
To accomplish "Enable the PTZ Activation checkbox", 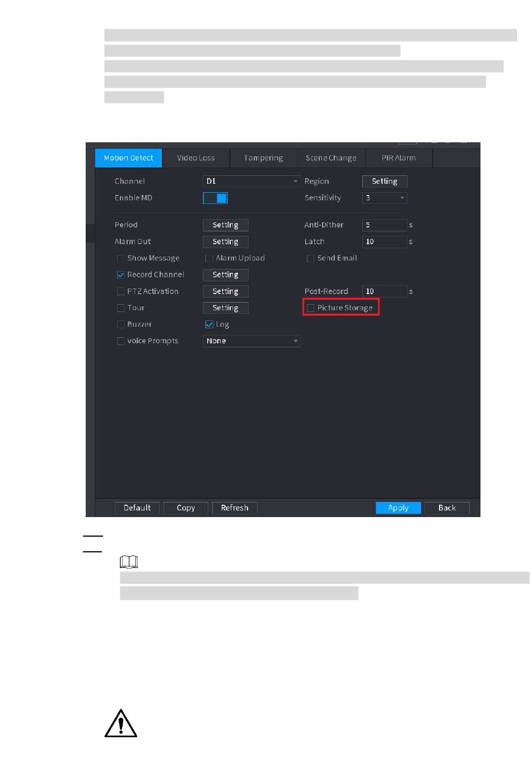I will click(x=120, y=291).
